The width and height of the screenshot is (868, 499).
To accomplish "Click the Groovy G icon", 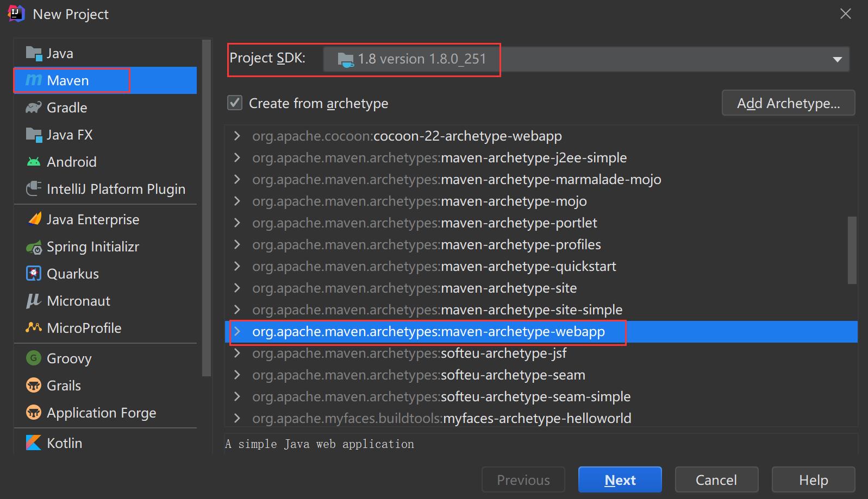I will click(34, 358).
